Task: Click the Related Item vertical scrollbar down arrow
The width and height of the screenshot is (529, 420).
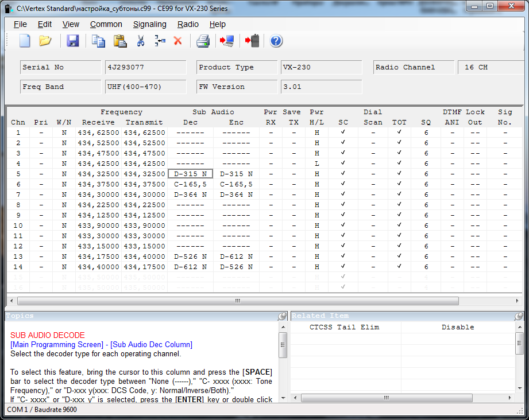Action: click(x=520, y=388)
